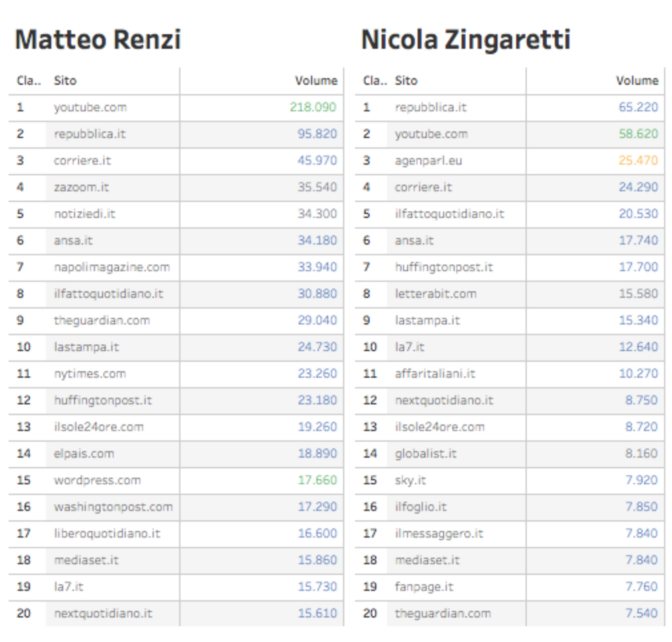Select agenparl.eu site entry

coord(428,160)
